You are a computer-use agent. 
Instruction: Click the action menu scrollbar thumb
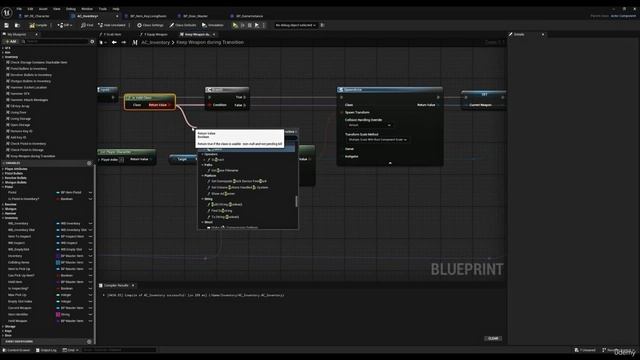(x=296, y=201)
